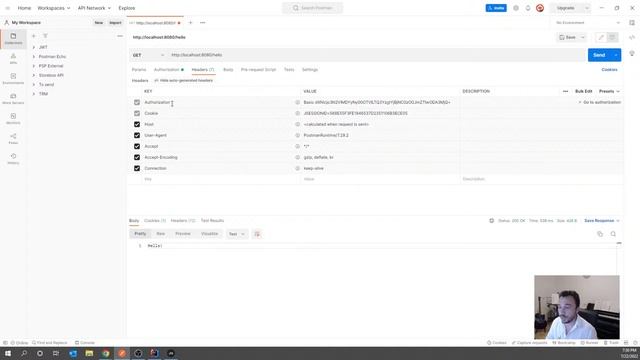Screen dimensions: 640x360
Task: Switch to the Pre-request Script tab
Action: point(258,70)
